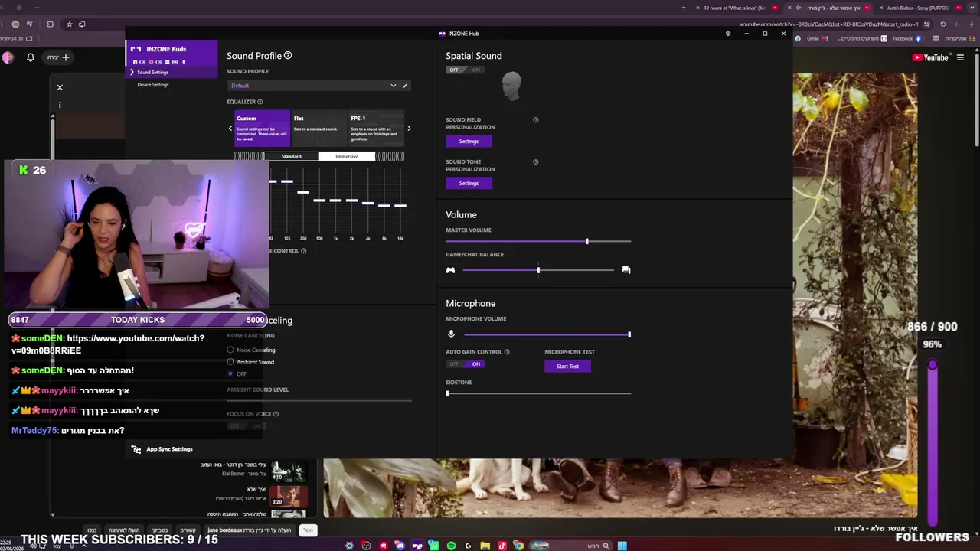Viewport: 980px width, 551px height.
Task: Open Sound Profile help icon
Action: pyautogui.click(x=288, y=56)
